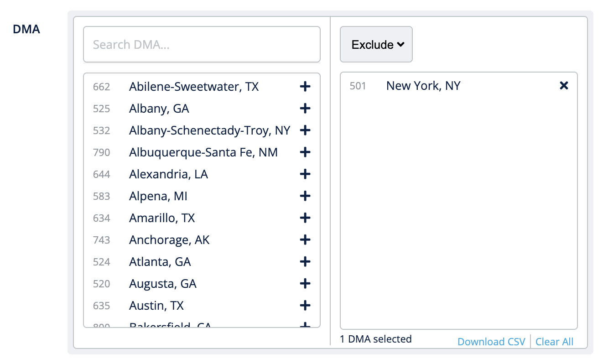Screen dimensions: 603x364
Task: Open the Exclude dropdown
Action: (x=376, y=44)
